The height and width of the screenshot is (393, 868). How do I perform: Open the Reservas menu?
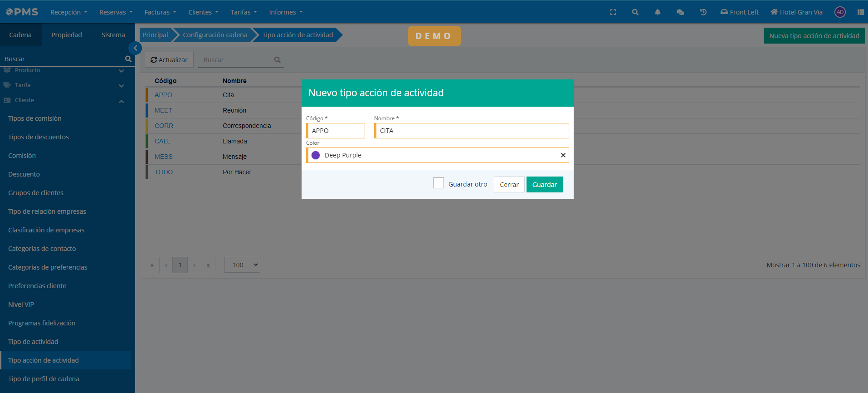tap(116, 12)
